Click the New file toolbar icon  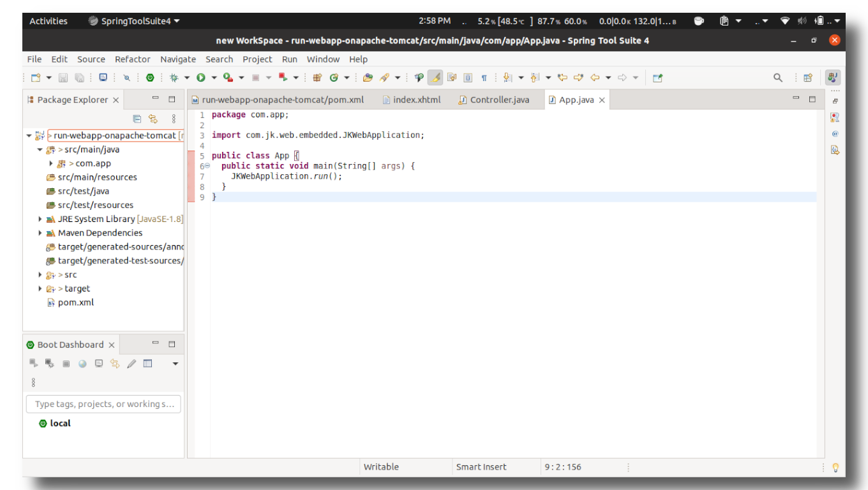click(36, 78)
